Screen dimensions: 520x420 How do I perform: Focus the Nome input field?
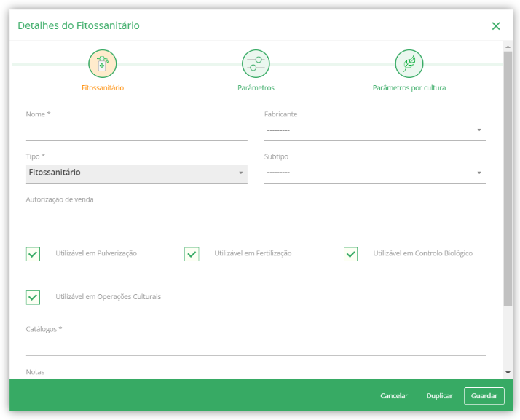click(x=137, y=132)
